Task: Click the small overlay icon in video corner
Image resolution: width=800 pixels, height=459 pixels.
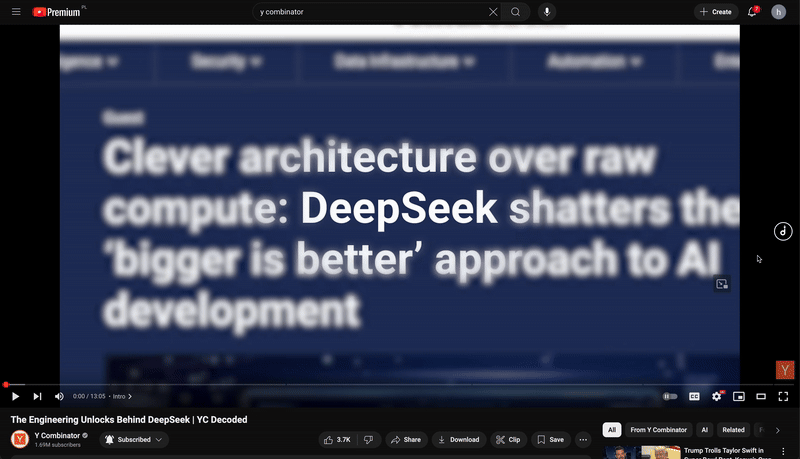Action: tap(721, 284)
